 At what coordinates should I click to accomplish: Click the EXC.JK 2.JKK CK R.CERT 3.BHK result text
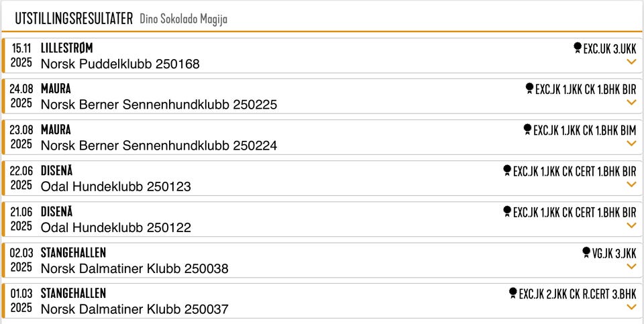click(578, 294)
